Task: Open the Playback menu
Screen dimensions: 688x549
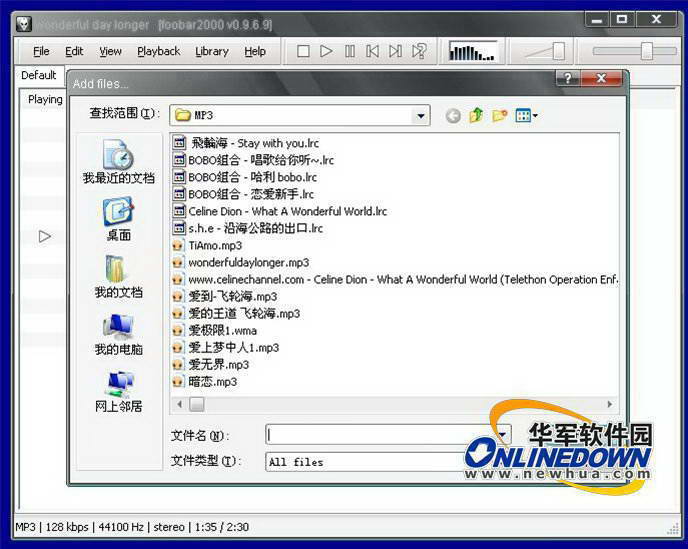Action: coord(158,51)
